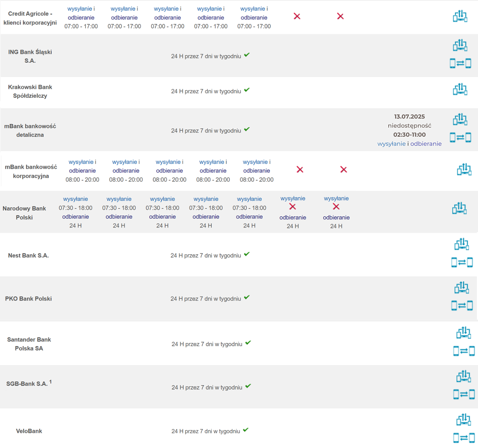Click the computer network icon in Credit Agricole row
478x448 pixels.
(460, 16)
